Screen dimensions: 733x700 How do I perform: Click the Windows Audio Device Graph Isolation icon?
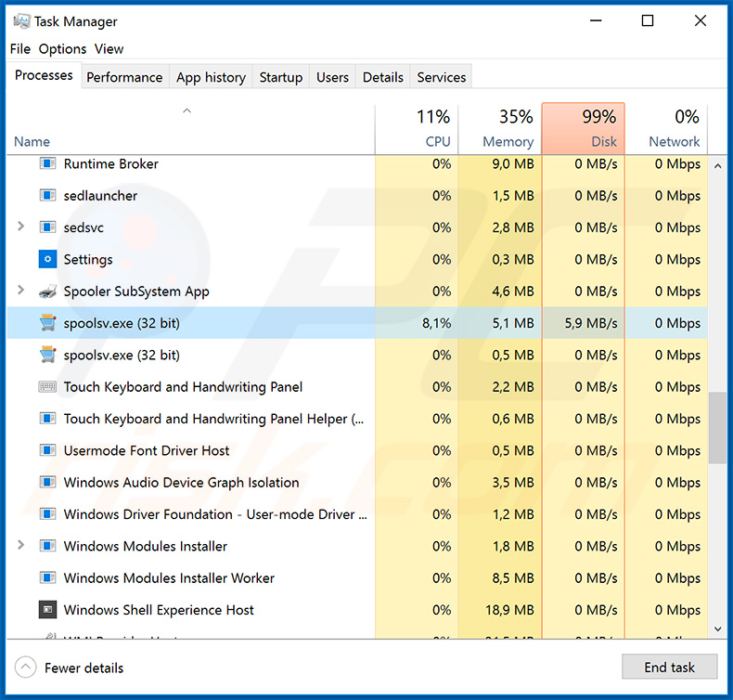[x=47, y=482]
